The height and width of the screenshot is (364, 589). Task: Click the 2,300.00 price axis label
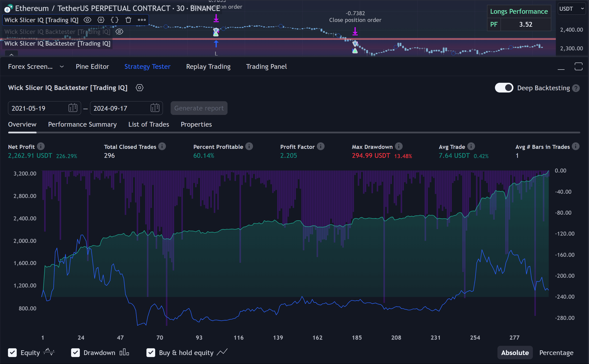(572, 48)
